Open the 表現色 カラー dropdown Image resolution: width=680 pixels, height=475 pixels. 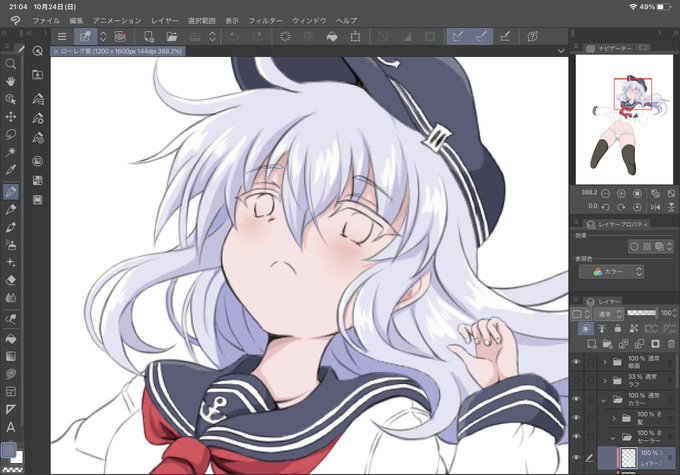611,272
